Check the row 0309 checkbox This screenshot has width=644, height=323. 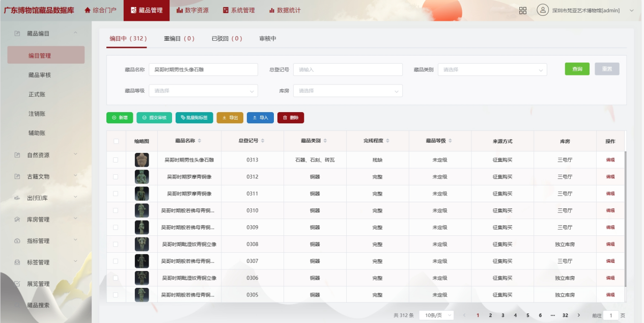click(116, 227)
